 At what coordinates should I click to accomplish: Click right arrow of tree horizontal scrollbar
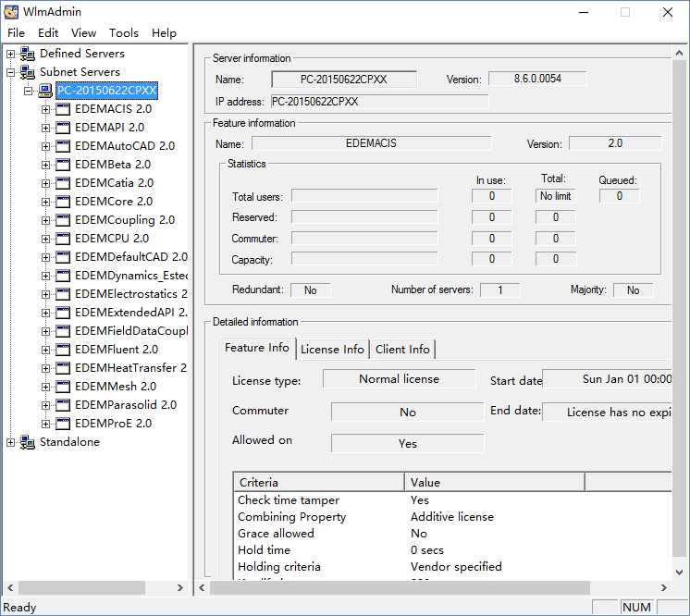179,588
